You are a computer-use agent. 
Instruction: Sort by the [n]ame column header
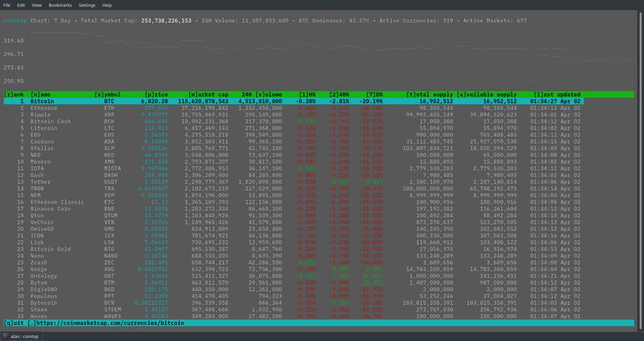[39, 94]
